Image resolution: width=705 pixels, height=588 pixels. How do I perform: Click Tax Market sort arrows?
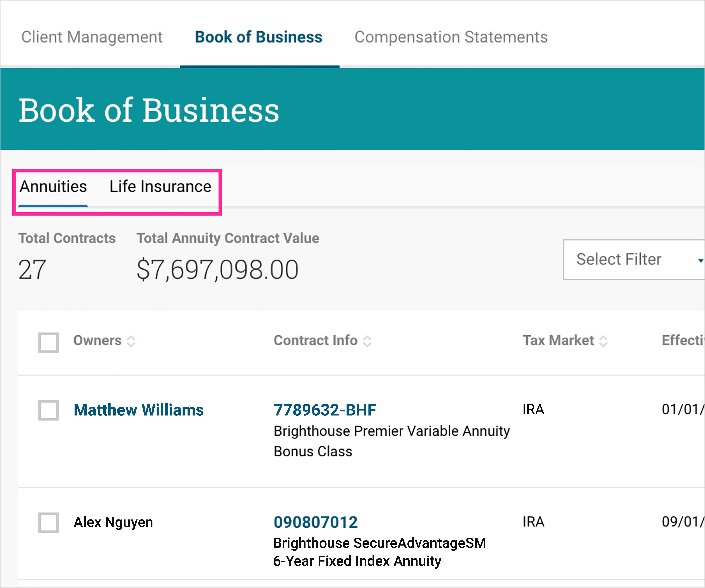coord(603,341)
